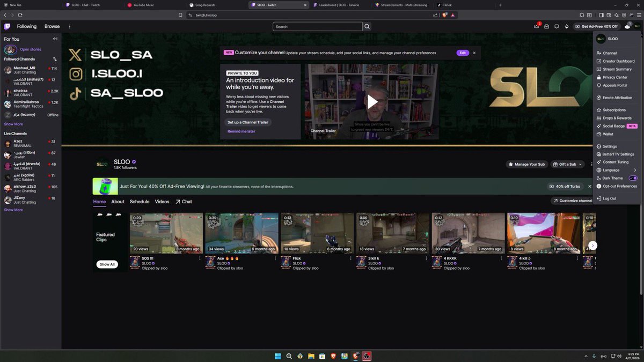The width and height of the screenshot is (644, 362).
Task: Show more live channels
Action: coord(13,210)
